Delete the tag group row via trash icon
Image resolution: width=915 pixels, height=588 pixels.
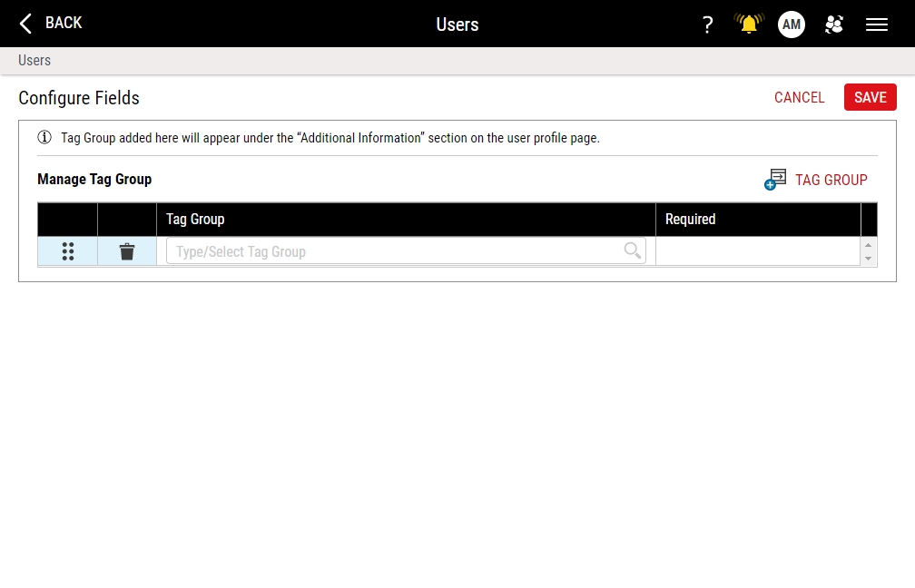126,251
